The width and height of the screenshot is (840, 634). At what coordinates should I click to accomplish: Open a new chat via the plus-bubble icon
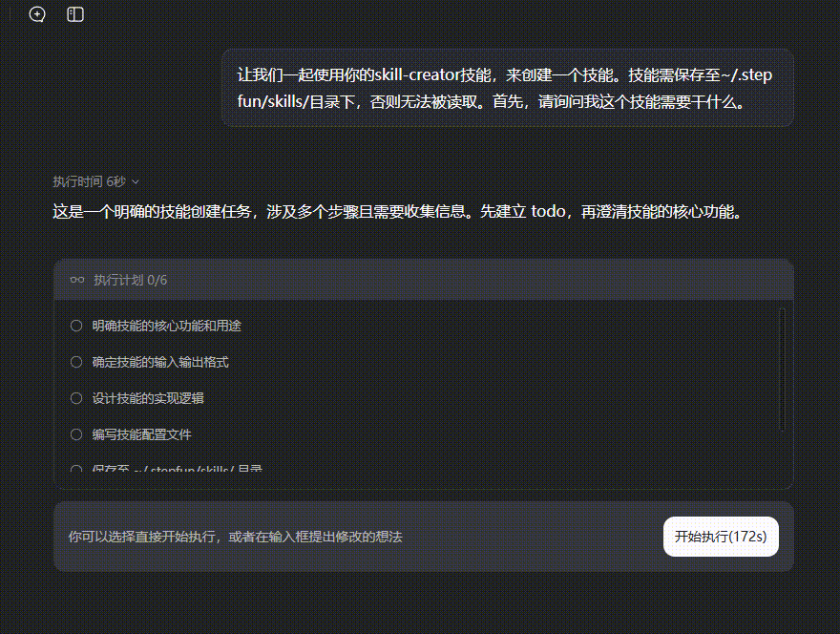pos(36,14)
